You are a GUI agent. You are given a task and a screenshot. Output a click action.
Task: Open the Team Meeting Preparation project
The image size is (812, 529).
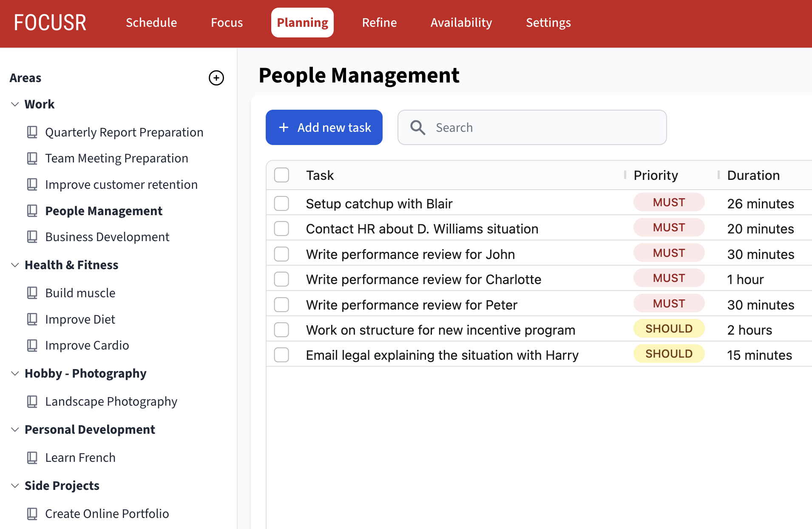point(116,158)
